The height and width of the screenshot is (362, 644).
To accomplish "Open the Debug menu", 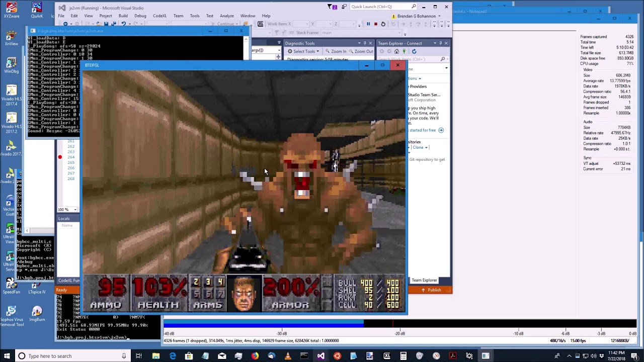I will coord(140,16).
